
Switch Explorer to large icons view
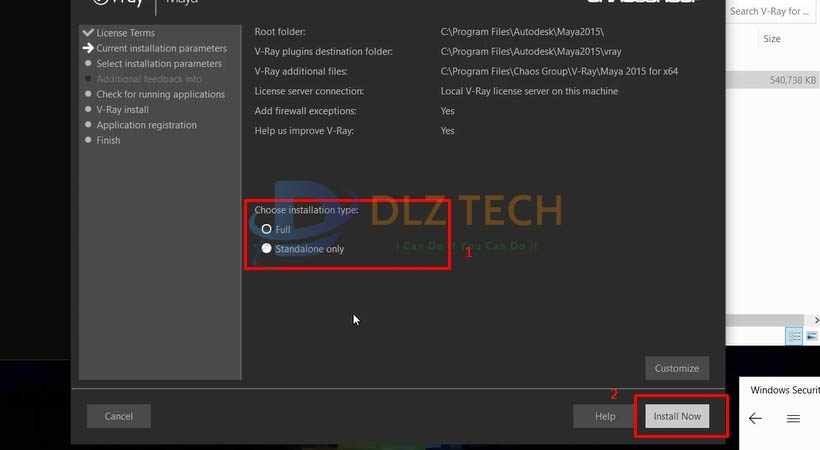[x=812, y=336]
